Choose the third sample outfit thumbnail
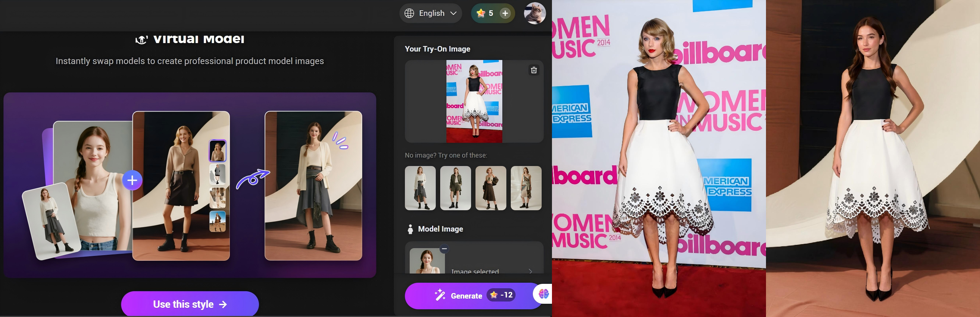This screenshot has height=317, width=980. [x=491, y=188]
